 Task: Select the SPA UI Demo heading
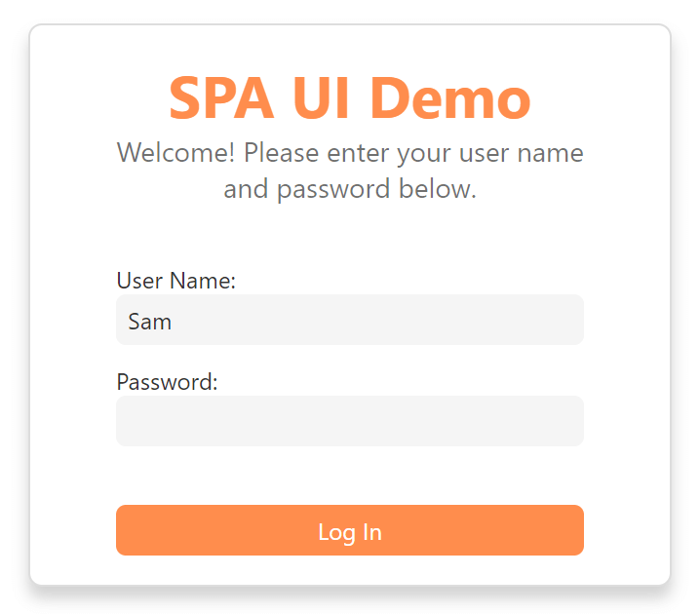349,97
